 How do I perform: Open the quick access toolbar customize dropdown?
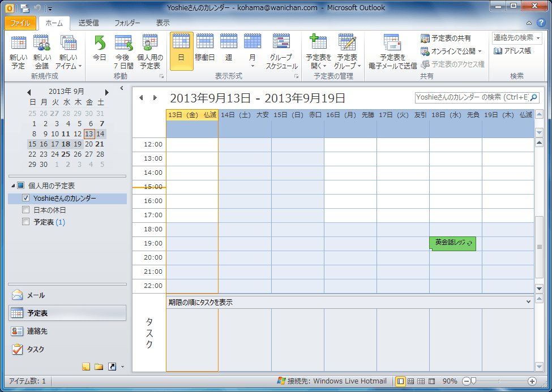pos(50,8)
